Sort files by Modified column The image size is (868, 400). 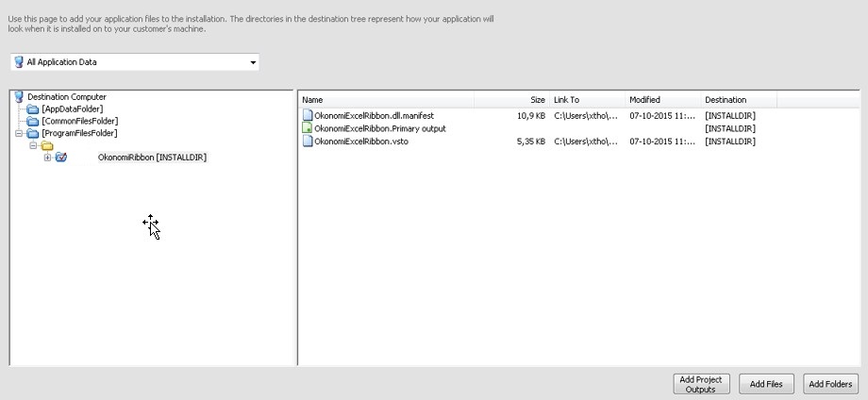point(663,100)
